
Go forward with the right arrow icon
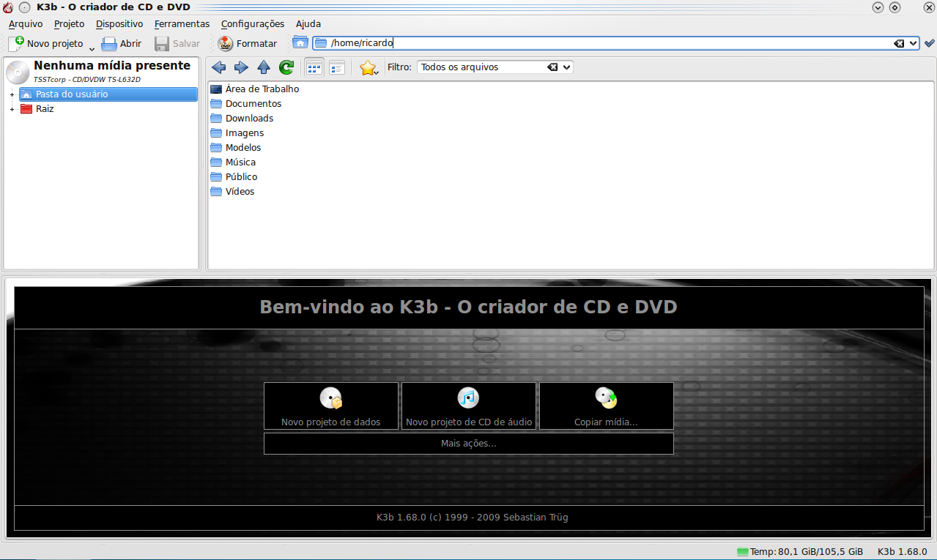(241, 67)
